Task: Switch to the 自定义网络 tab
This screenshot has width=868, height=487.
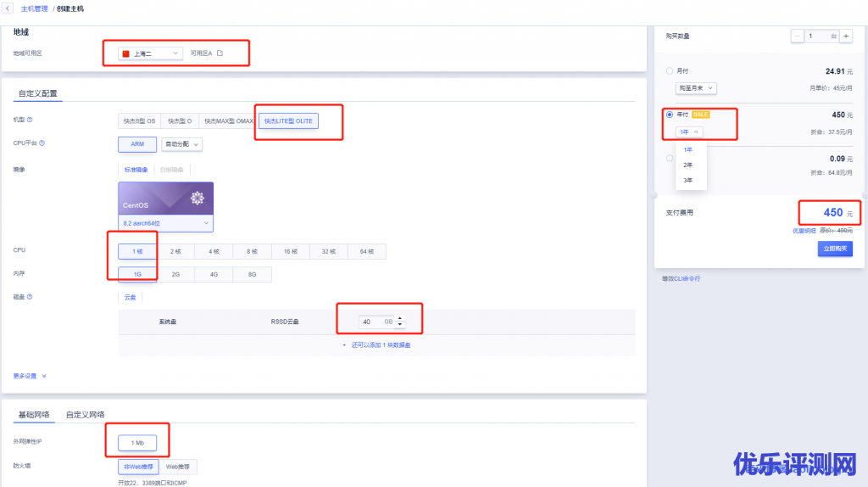Action: 86,414
